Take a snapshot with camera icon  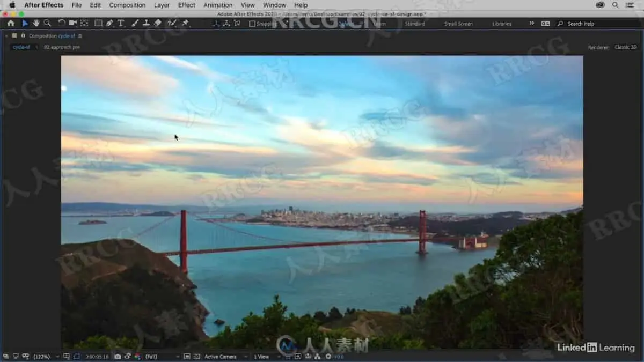pyautogui.click(x=118, y=357)
